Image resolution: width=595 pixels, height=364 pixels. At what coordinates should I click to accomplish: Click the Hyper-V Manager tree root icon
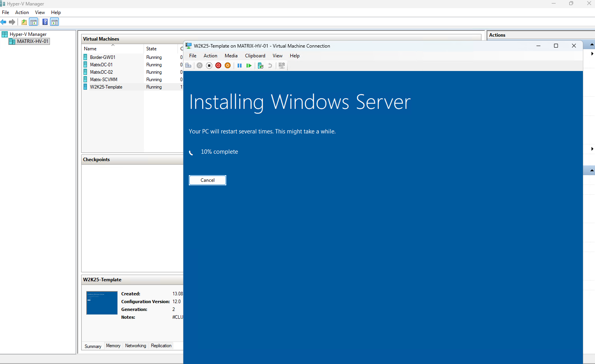[x=5, y=34]
